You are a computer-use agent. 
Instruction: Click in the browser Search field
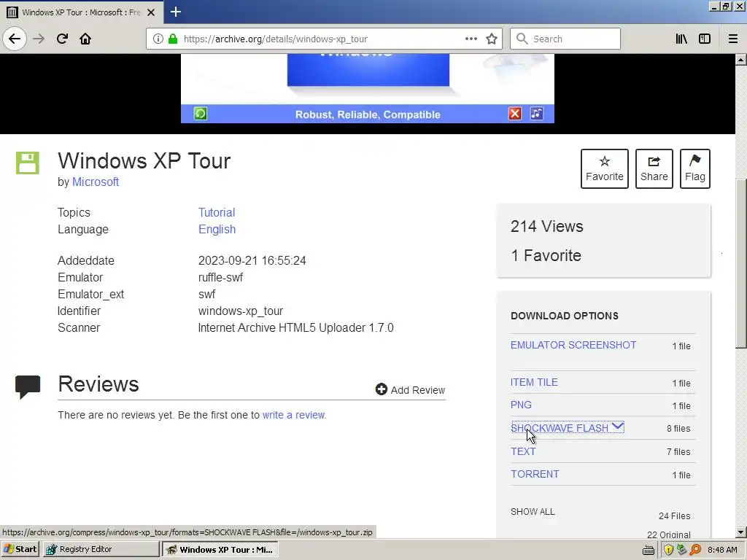pyautogui.click(x=565, y=39)
